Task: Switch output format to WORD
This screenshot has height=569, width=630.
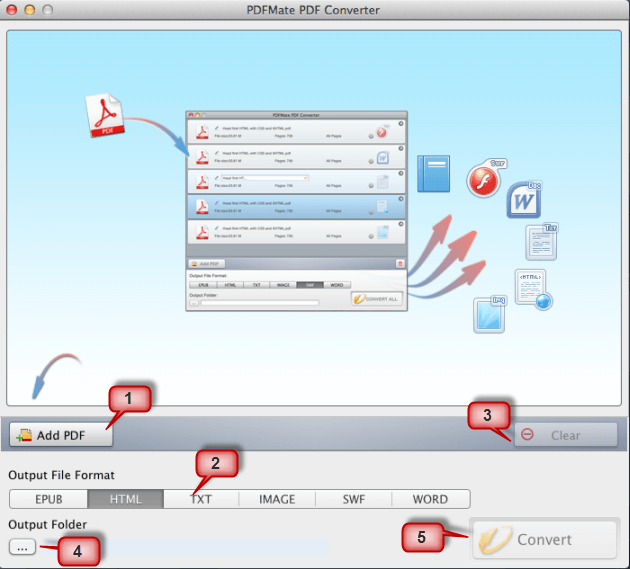Action: (x=430, y=499)
